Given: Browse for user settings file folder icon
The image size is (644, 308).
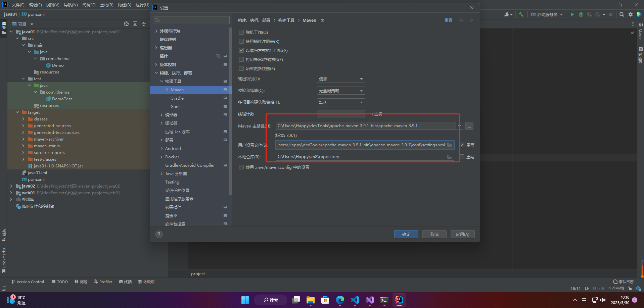Looking at the screenshot, I should click(x=450, y=145).
